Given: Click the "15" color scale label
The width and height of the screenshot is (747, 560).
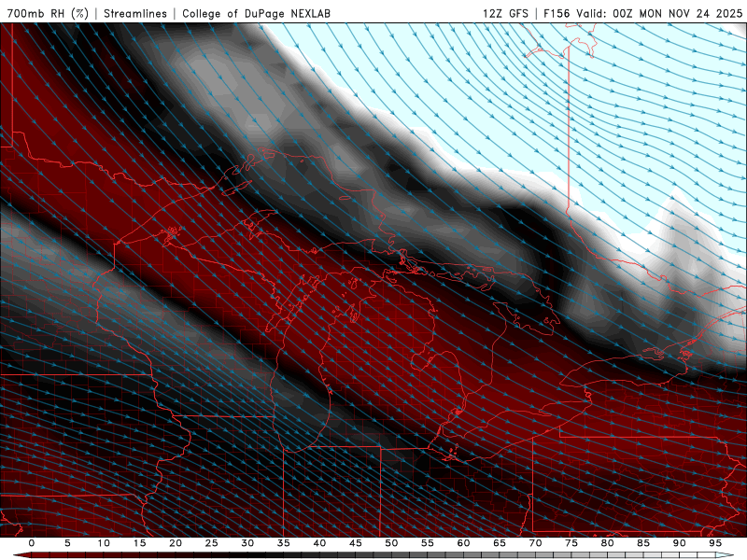Looking at the screenshot, I should [139, 543].
